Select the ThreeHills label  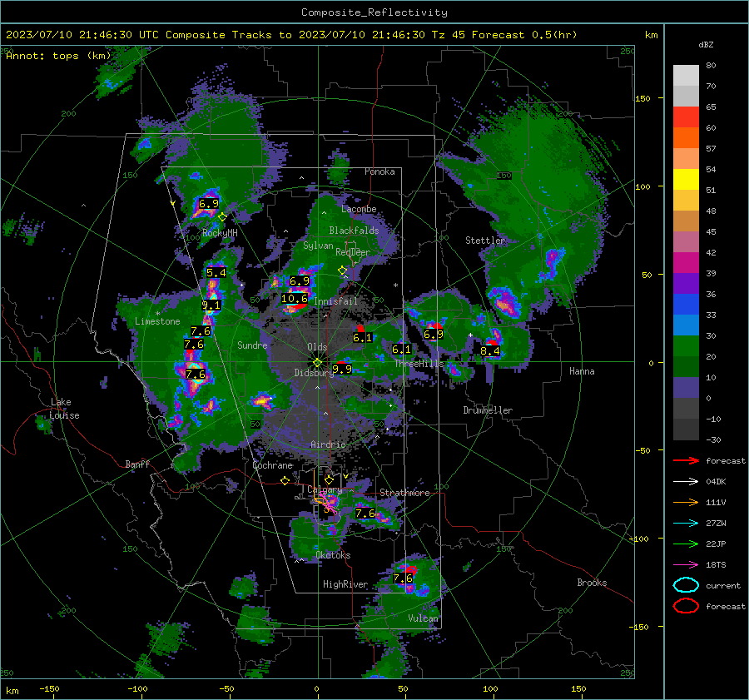click(x=419, y=364)
